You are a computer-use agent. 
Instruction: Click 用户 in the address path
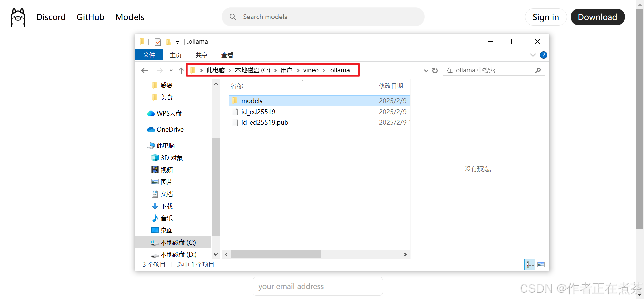(x=286, y=70)
